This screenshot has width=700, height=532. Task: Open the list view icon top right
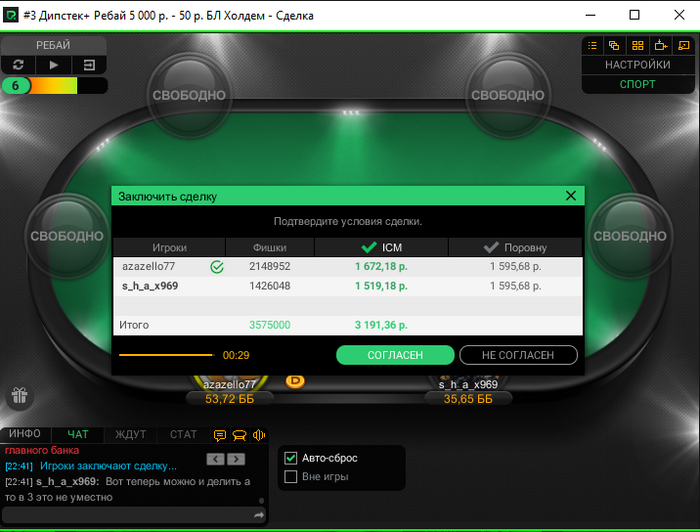[x=592, y=46]
